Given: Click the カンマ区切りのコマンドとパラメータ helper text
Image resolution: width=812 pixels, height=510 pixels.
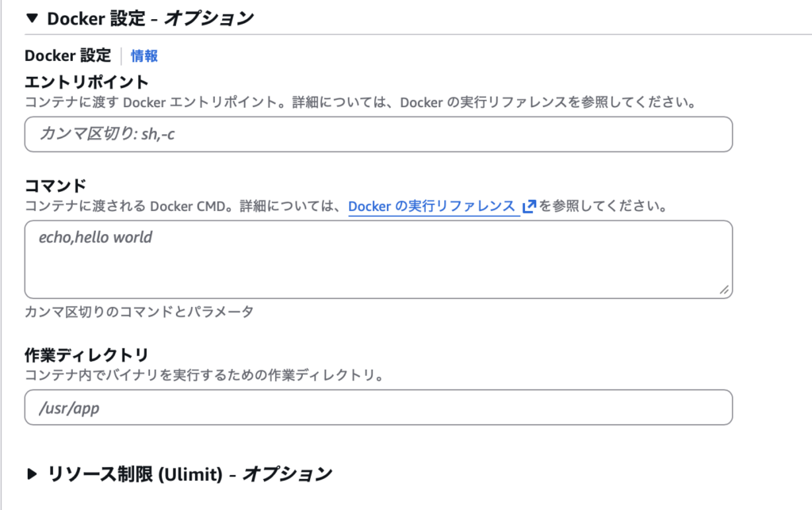Looking at the screenshot, I should (x=140, y=312).
